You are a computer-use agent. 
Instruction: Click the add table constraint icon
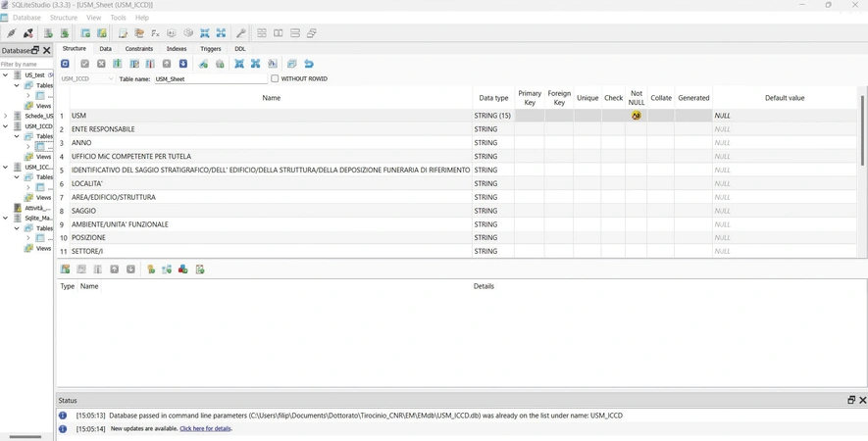tap(66, 269)
